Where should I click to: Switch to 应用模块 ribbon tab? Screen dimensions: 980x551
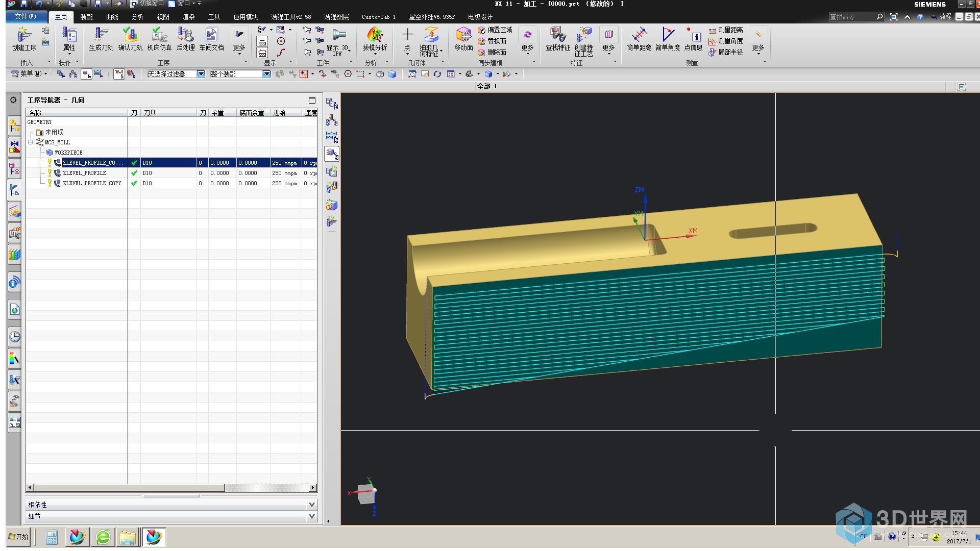(x=246, y=17)
